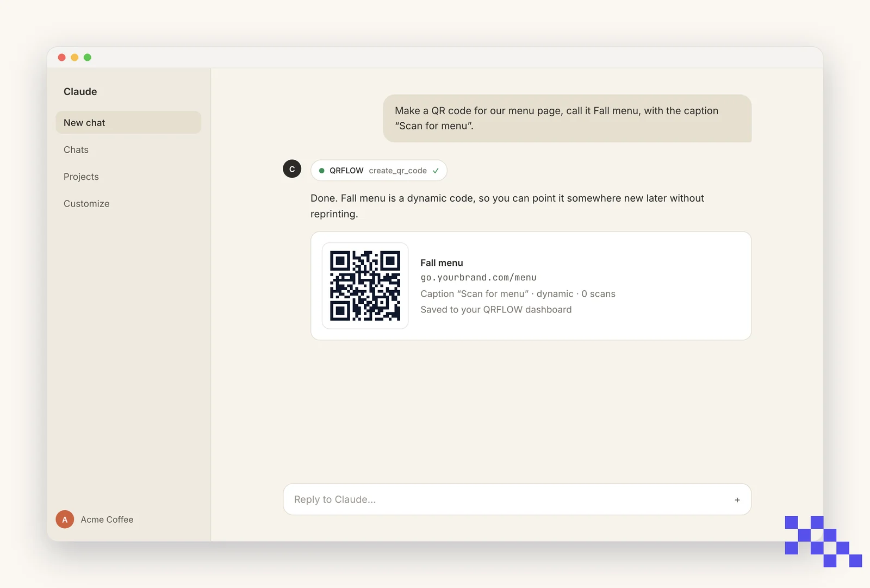Open the Fall menu QR code thumbnail
The height and width of the screenshot is (588, 870).
coord(365,286)
